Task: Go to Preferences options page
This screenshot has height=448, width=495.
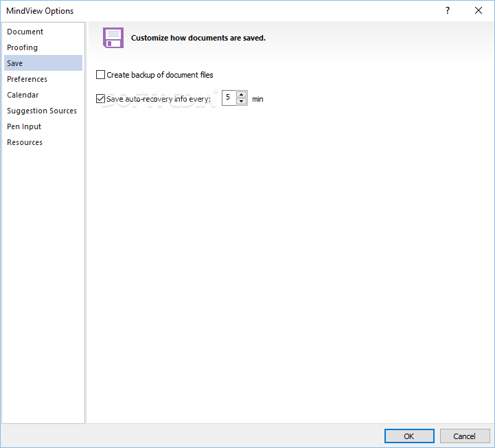Action: 43,79
